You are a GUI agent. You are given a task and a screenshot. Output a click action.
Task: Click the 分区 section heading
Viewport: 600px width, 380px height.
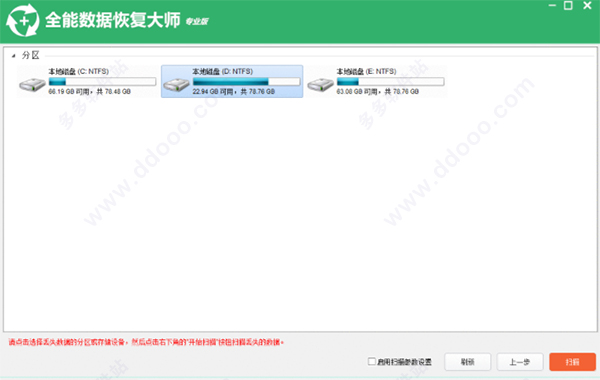(31, 55)
